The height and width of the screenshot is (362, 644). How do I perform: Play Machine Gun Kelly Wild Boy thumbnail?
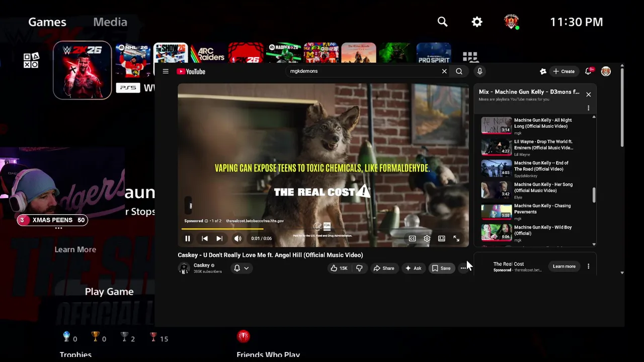[x=496, y=232]
